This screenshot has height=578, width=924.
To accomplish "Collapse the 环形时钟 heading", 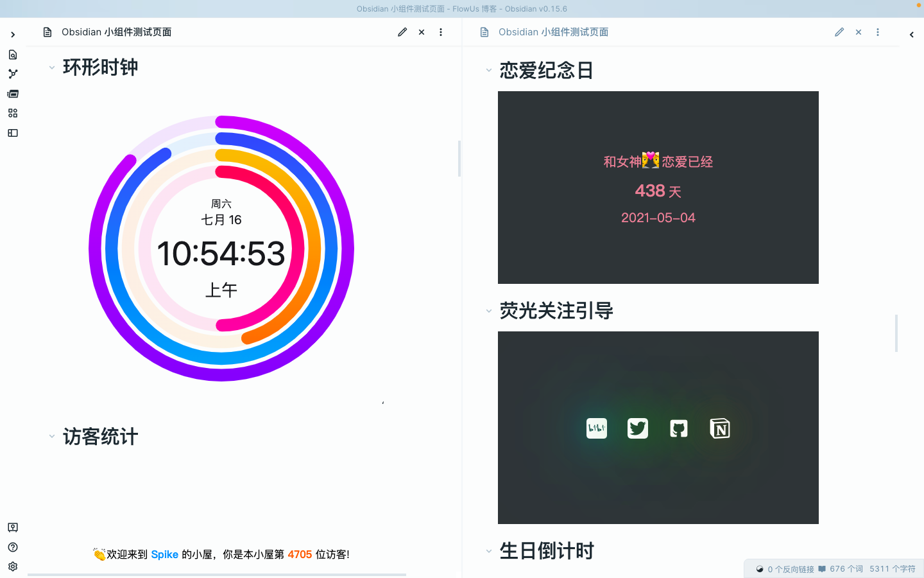I will pos(52,67).
